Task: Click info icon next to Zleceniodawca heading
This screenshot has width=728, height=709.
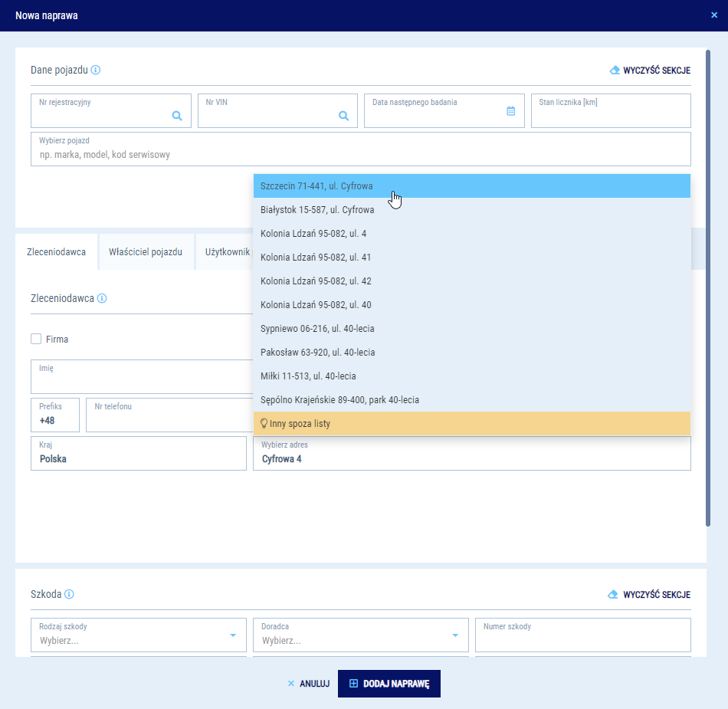Action: 102,298
